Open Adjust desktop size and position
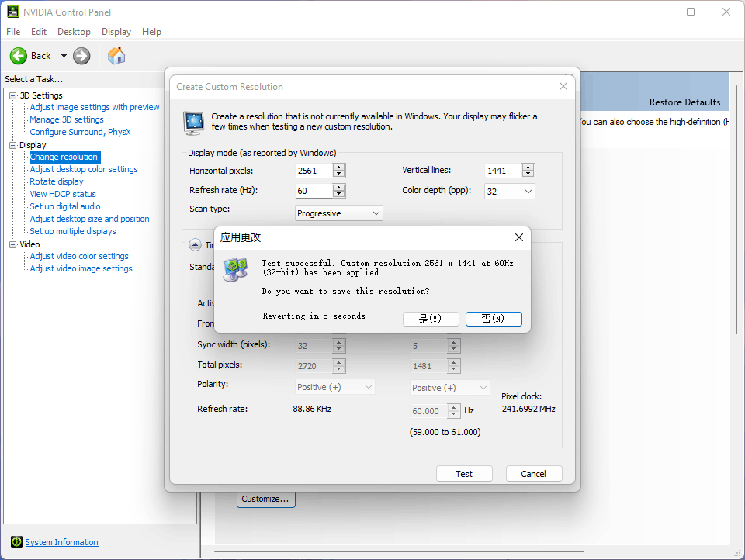745x560 pixels. pos(90,219)
